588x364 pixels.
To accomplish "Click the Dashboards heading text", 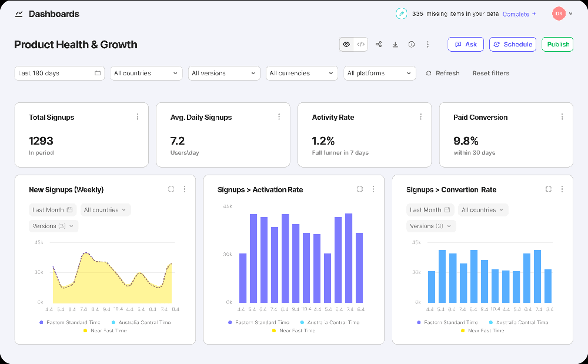I will click(54, 14).
